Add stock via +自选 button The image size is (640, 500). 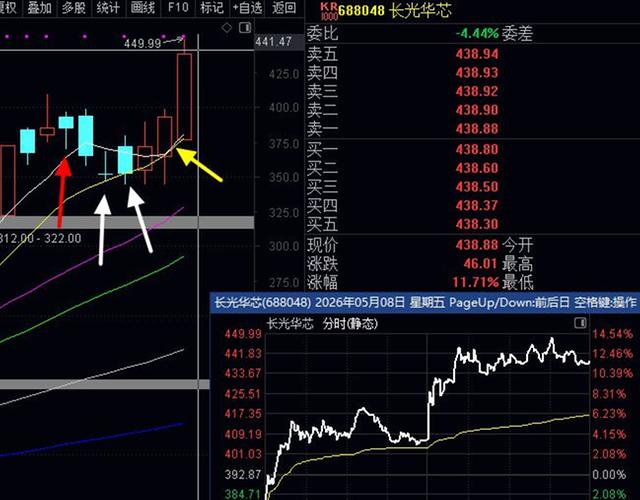tap(247, 7)
